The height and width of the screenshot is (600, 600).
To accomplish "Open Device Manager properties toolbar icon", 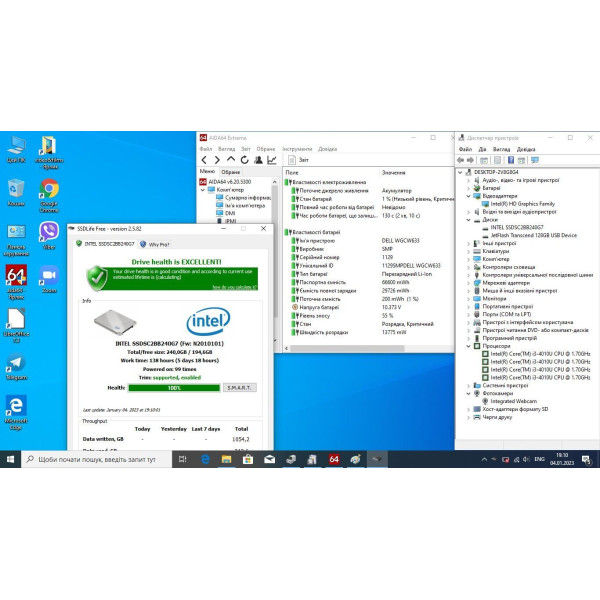I will (497, 160).
